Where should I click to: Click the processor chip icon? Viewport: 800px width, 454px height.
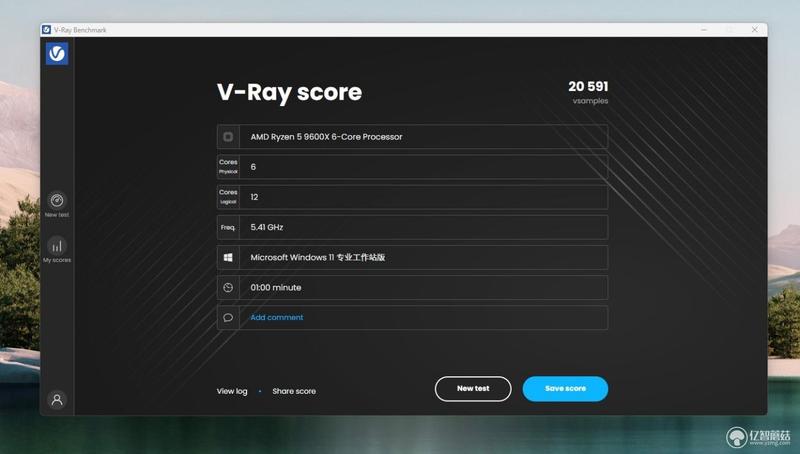coord(228,137)
